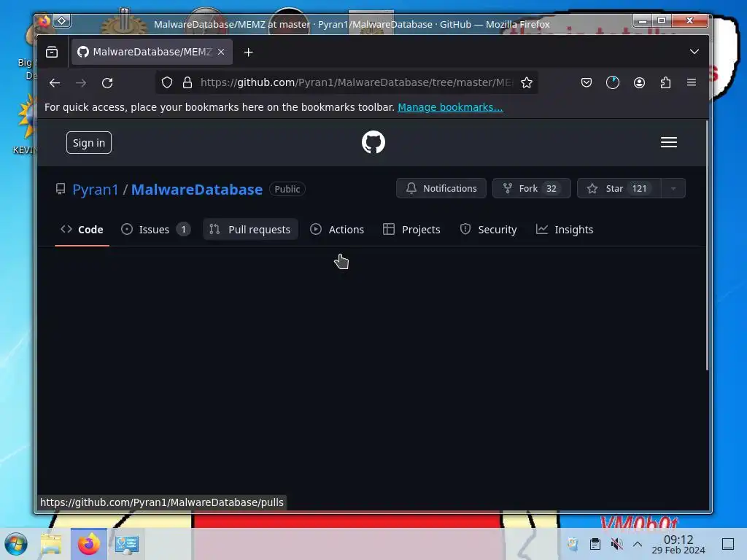Viewport: 747px width, 560px height.
Task: Open Save to Pocket icon
Action: pos(587,82)
